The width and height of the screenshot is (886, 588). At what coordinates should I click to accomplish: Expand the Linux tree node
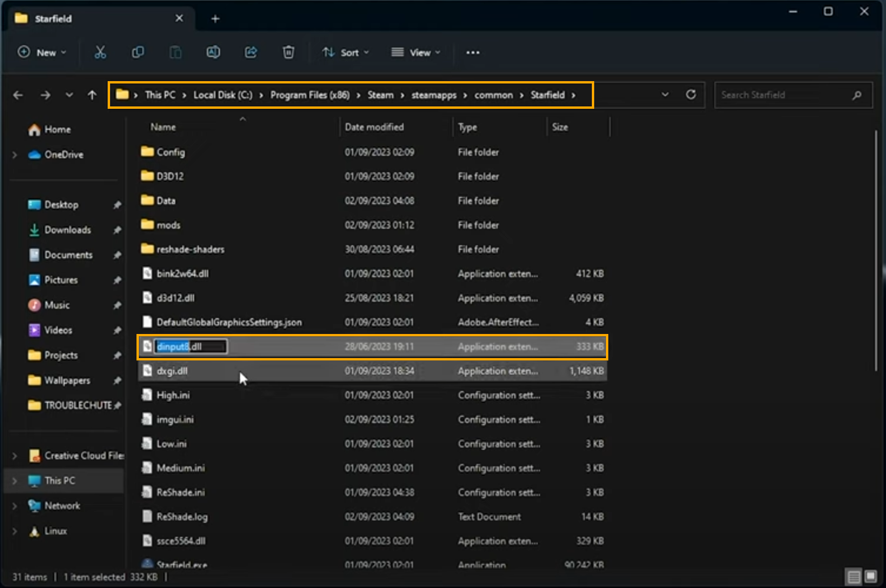[15, 531]
